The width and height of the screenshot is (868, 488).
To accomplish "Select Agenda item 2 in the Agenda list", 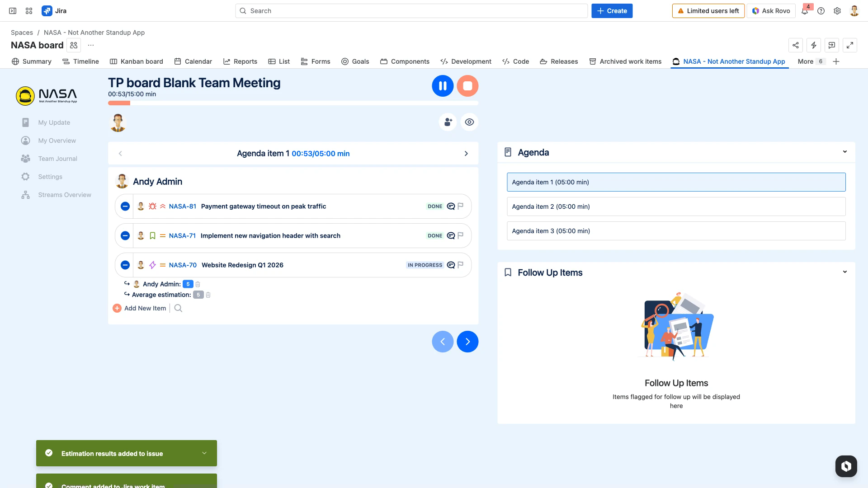I will click(x=675, y=206).
